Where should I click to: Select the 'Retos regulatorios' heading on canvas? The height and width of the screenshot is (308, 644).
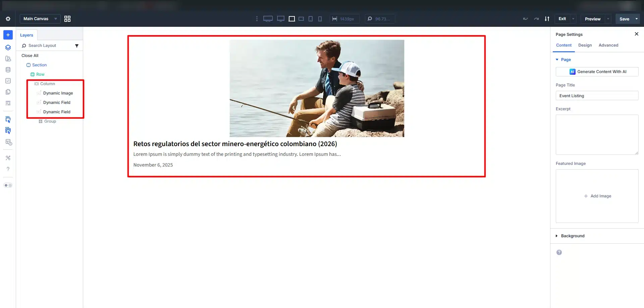pos(235,144)
